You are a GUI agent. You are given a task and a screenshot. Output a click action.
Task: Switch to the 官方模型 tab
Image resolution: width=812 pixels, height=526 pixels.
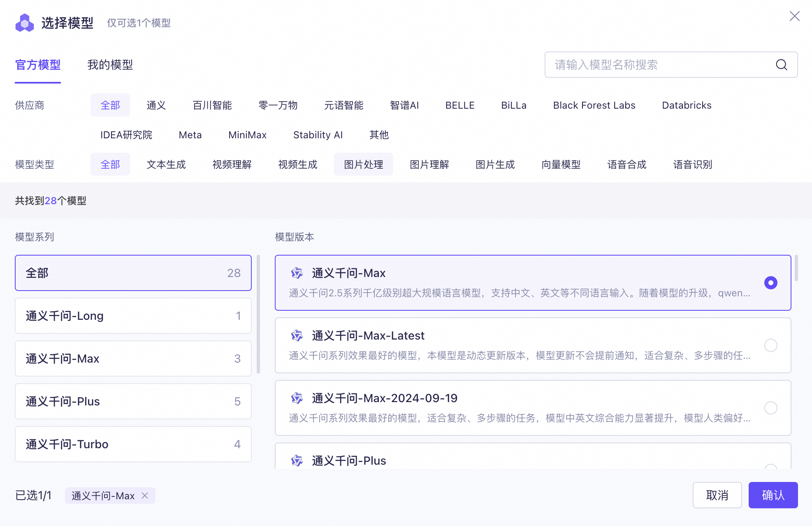tap(38, 65)
